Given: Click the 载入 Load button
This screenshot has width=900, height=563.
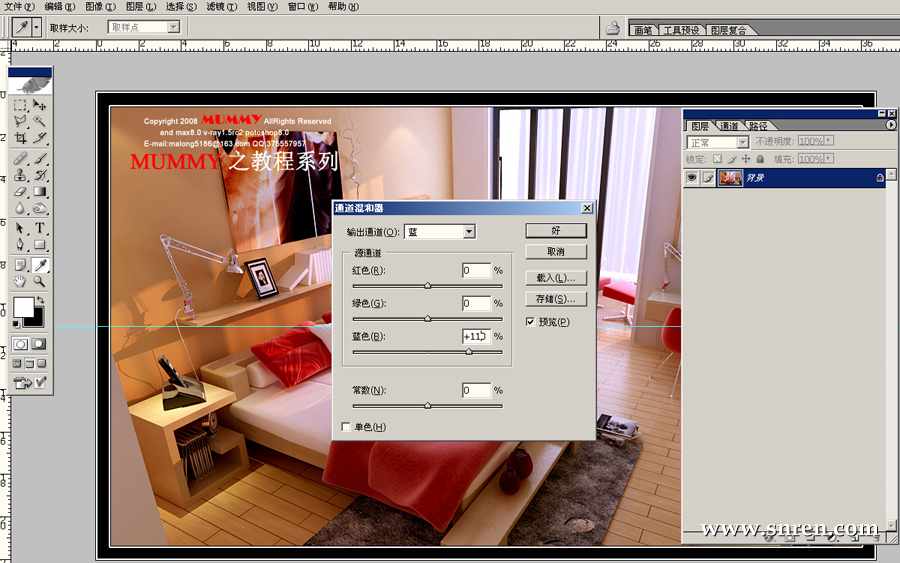Looking at the screenshot, I should tap(556, 277).
